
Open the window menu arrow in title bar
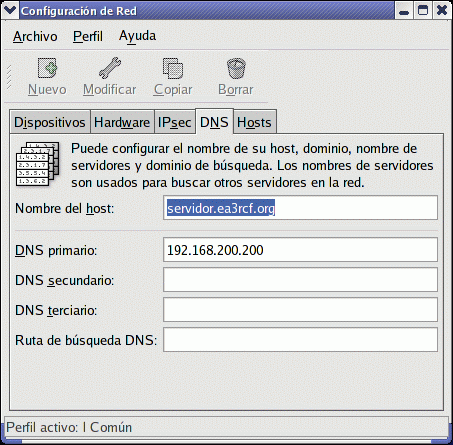(x=10, y=10)
